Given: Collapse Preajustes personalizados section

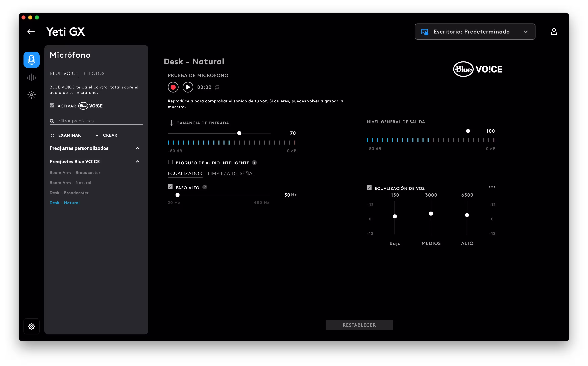Looking at the screenshot, I should [138, 148].
